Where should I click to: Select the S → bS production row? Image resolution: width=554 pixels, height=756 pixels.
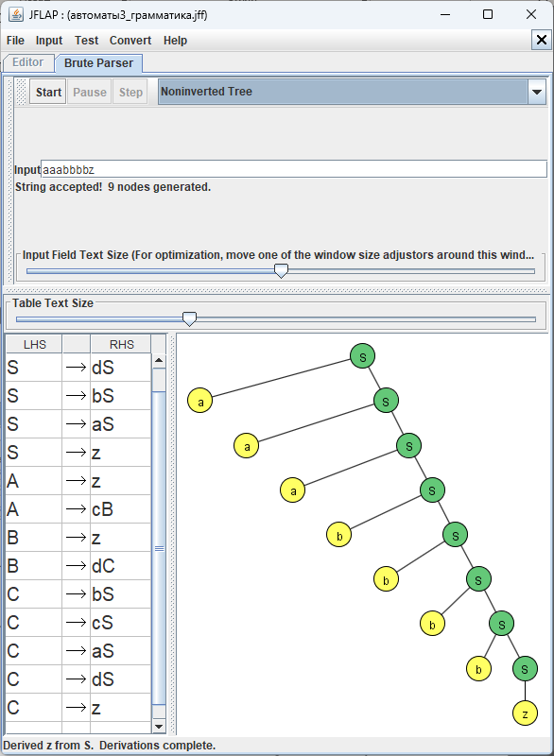point(78,396)
